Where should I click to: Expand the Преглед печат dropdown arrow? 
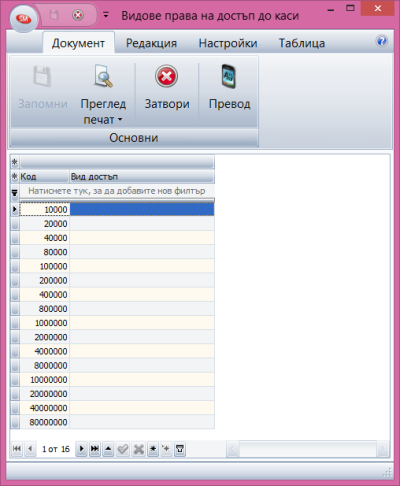tap(120, 119)
